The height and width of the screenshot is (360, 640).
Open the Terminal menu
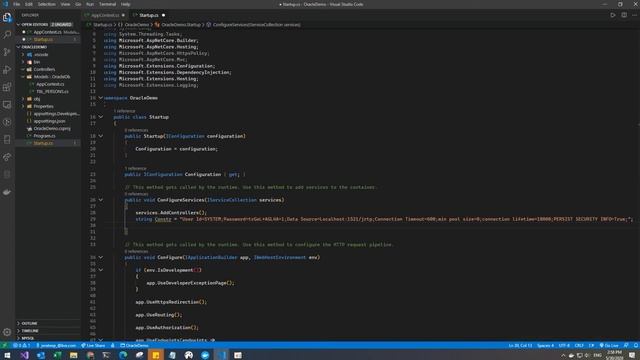pos(107,4)
